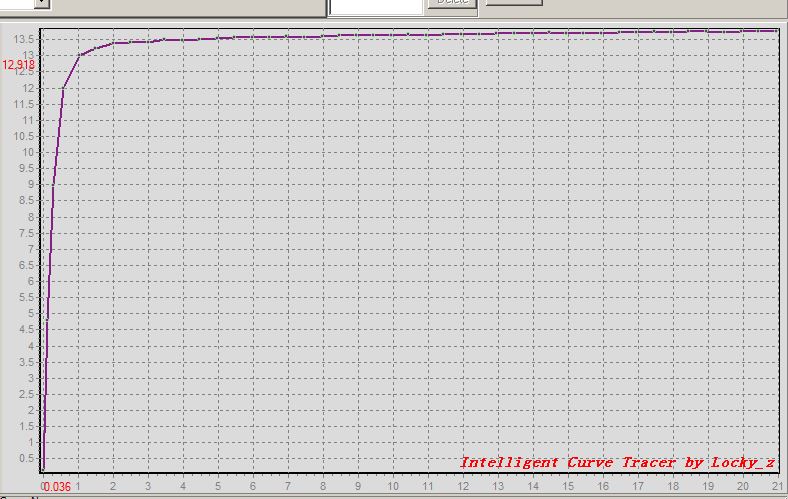Click the 7.5 label on the Y axis
The width and height of the screenshot is (788, 499).
[x=27, y=233]
